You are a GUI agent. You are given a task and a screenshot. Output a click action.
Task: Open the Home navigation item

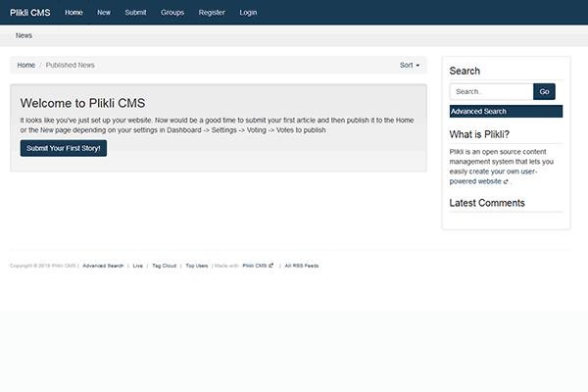point(73,13)
